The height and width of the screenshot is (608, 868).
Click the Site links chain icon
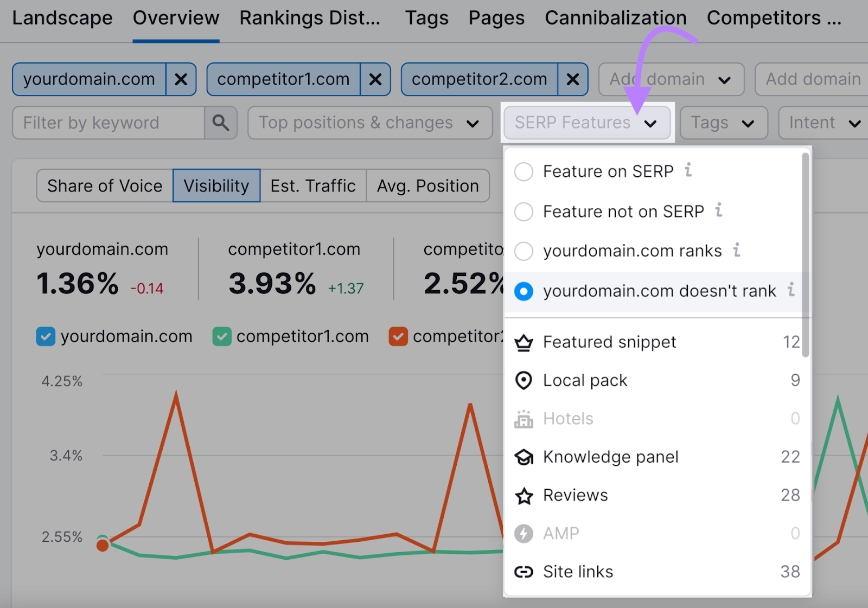coord(524,571)
